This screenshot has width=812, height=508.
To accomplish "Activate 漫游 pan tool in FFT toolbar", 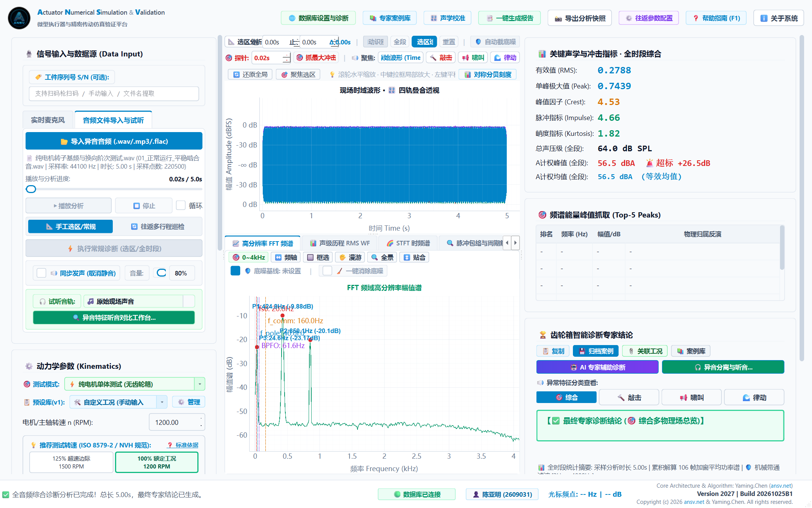I will point(350,257).
